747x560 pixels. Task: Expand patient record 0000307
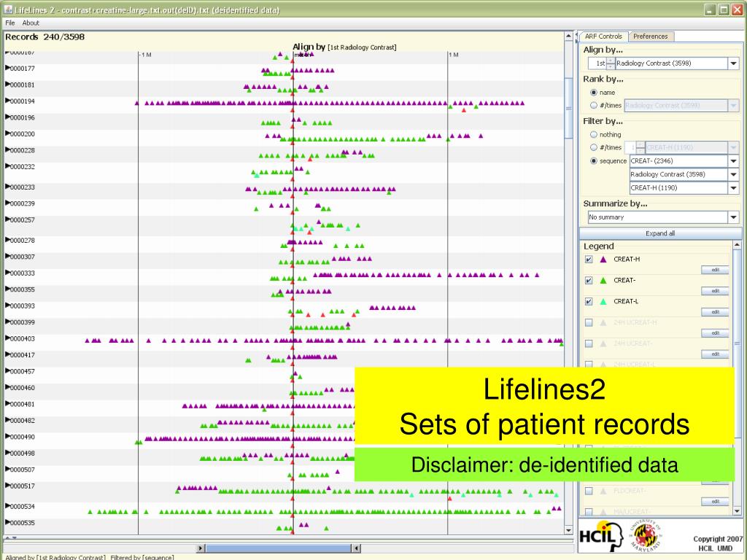(x=7, y=257)
